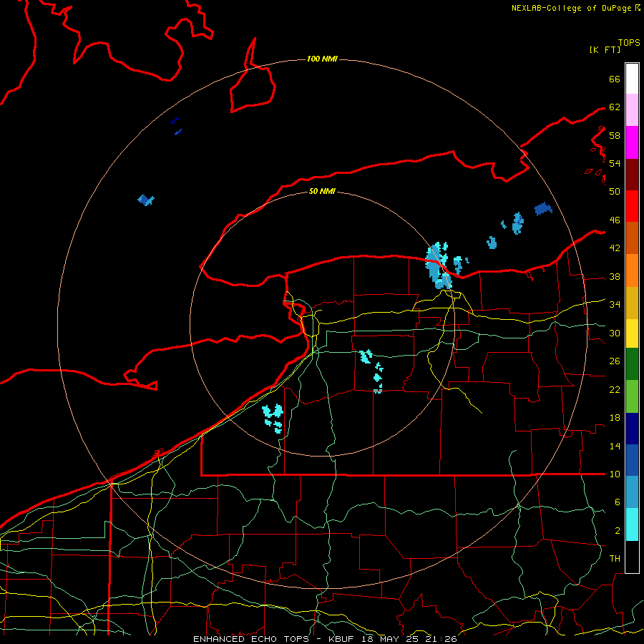The width and height of the screenshot is (644, 644).
Task: Select the 50 legend value
Action: pos(615,192)
